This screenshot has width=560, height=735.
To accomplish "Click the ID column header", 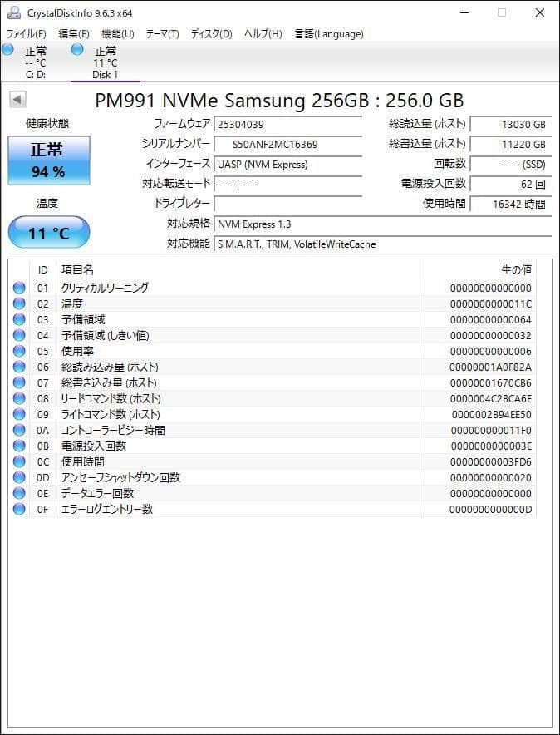I will [42, 270].
